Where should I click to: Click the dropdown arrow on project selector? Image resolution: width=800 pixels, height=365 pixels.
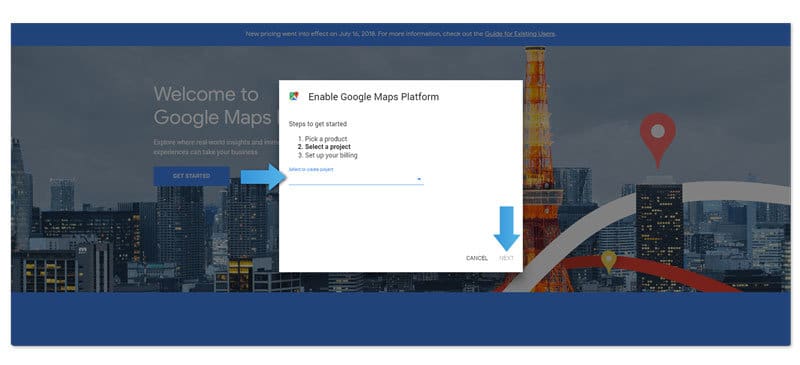tap(419, 179)
